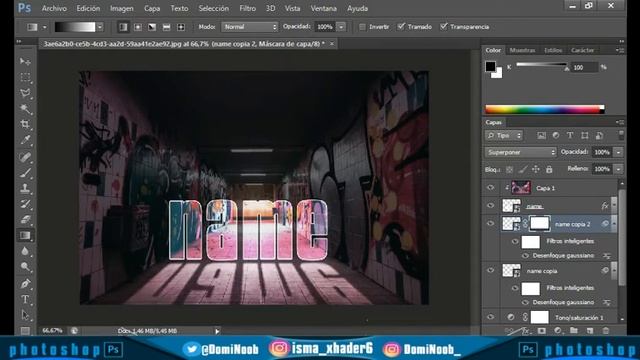640x360 pixels.
Task: Select the Dodge tool
Action: [x=25, y=267]
